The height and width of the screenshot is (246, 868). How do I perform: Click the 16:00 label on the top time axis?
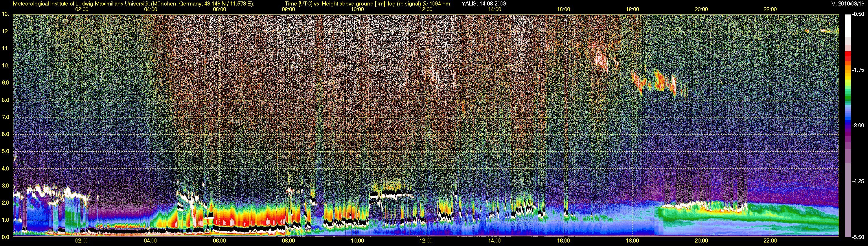(x=564, y=10)
